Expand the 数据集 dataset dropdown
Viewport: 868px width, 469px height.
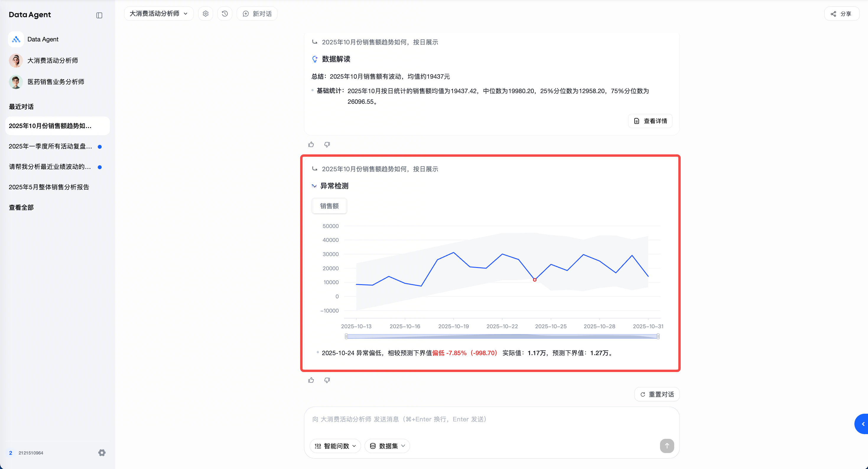(x=387, y=446)
